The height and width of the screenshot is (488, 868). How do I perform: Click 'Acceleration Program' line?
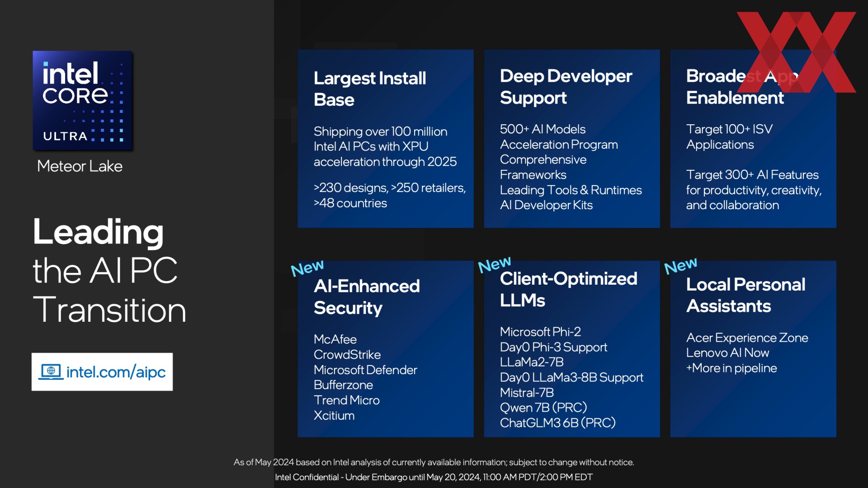[559, 145]
